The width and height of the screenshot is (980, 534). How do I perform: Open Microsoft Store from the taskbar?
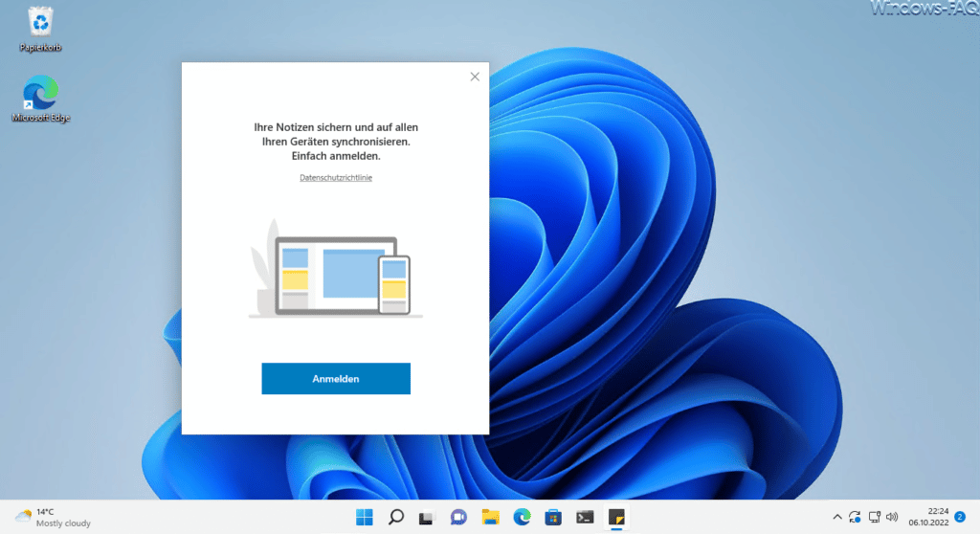[x=553, y=517]
